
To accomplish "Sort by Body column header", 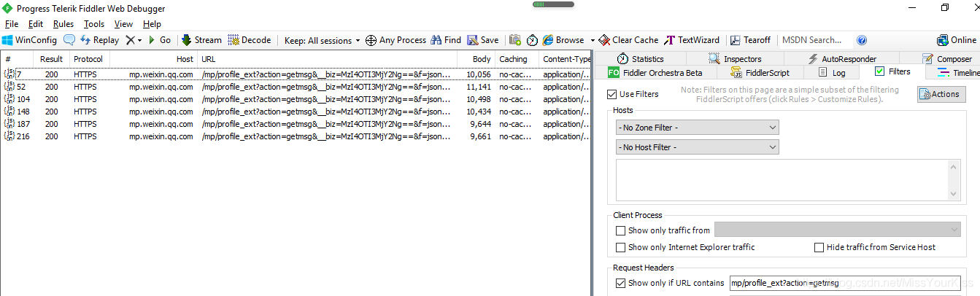I will tap(476, 59).
